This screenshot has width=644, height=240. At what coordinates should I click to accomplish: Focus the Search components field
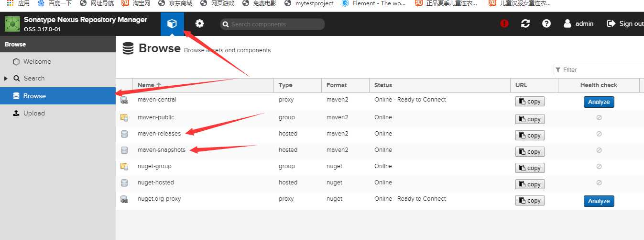(x=273, y=24)
